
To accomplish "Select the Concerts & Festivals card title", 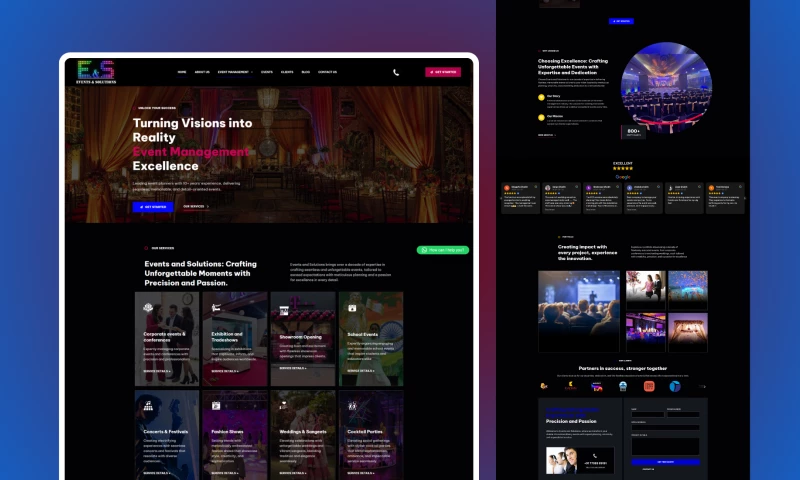I will 166,432.
